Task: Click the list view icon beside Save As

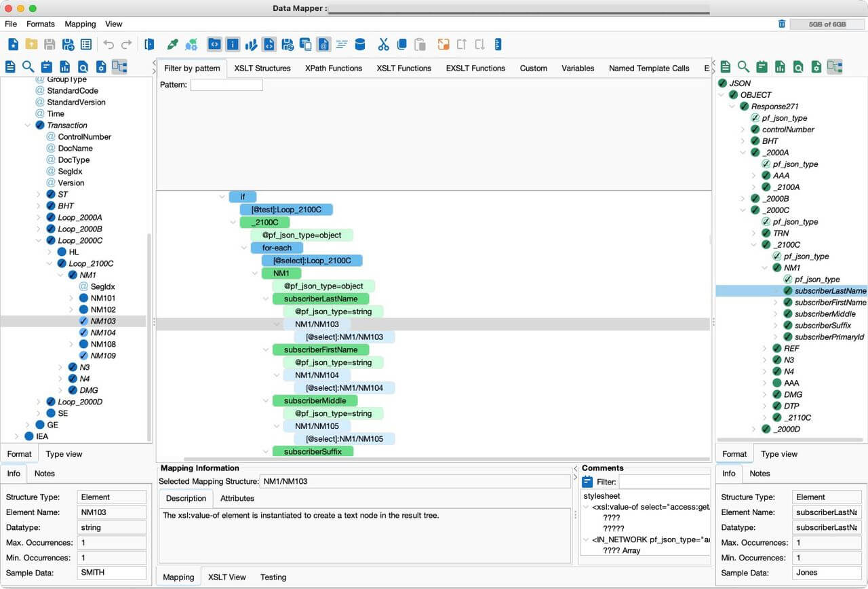Action: 86,44
